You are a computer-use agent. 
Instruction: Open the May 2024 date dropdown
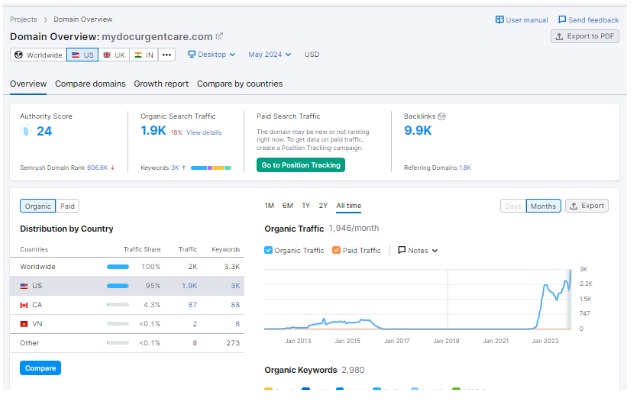click(x=269, y=54)
